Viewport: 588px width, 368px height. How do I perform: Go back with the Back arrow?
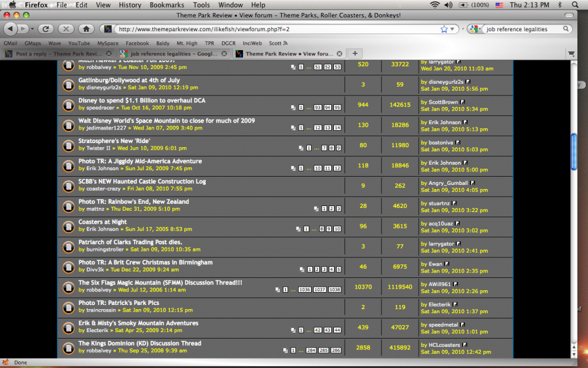tap(11, 29)
